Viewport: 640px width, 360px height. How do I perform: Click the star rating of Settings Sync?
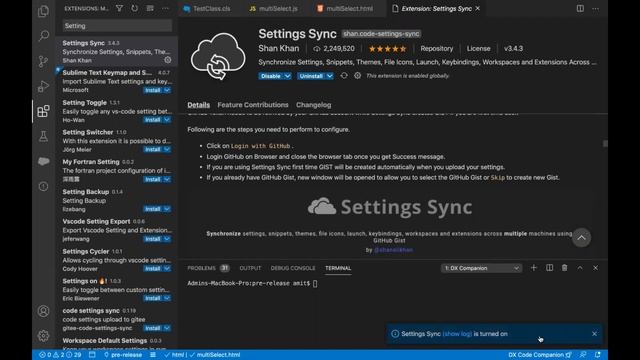tap(387, 49)
